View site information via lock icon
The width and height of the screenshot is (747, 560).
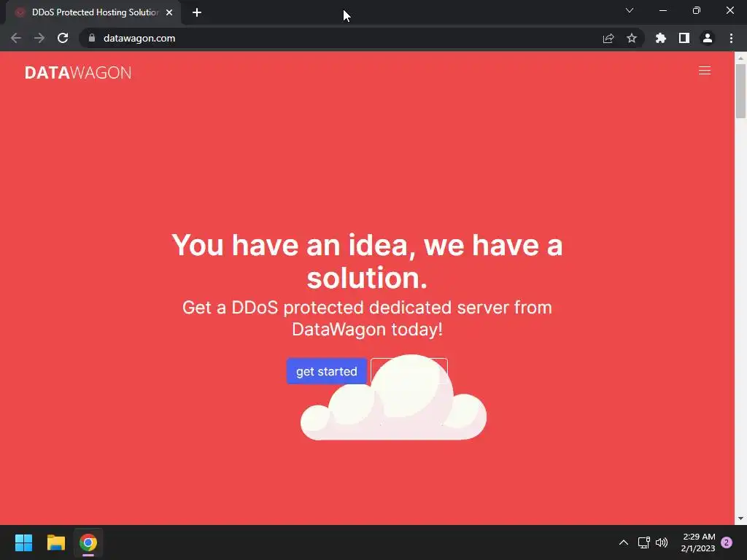point(92,38)
